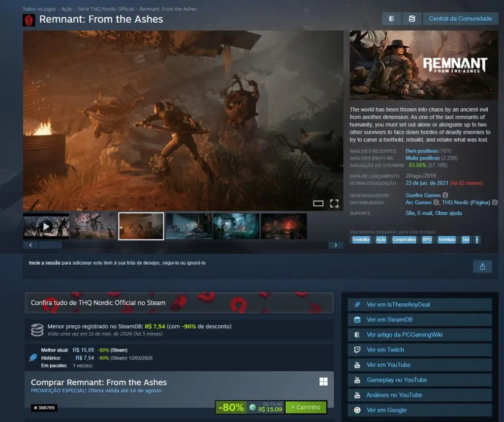Click SteamDB icon next to Arc Games
The width and height of the screenshot is (504, 422).
click(x=436, y=202)
